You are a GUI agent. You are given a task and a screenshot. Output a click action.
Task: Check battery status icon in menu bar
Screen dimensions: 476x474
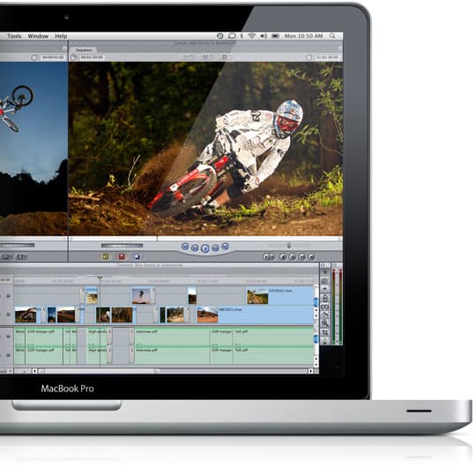click(x=275, y=36)
